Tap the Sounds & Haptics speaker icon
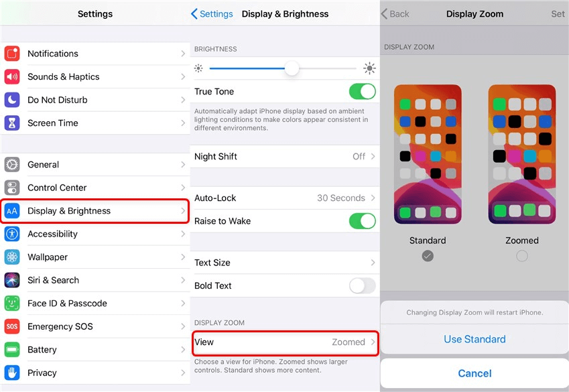The height and width of the screenshot is (392, 569). [12, 76]
